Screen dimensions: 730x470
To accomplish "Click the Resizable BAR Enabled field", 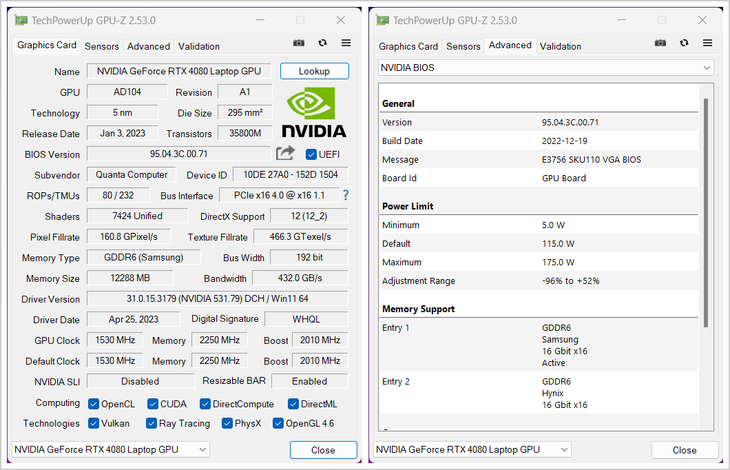I will [x=310, y=381].
